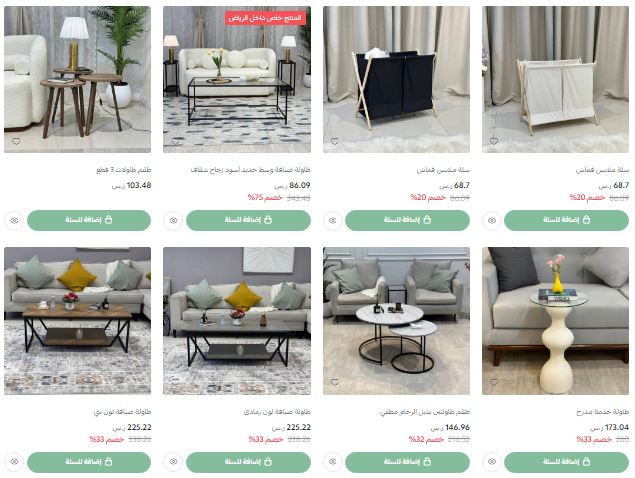Open the gray coffee table product image
Image resolution: width=635 pixels, height=478 pixels.
tap(237, 321)
